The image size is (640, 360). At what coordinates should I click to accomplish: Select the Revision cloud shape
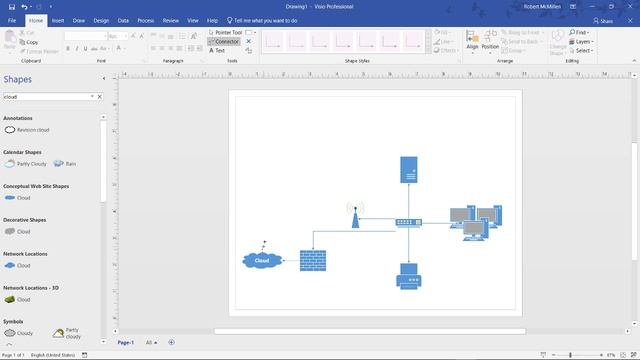tap(27, 130)
